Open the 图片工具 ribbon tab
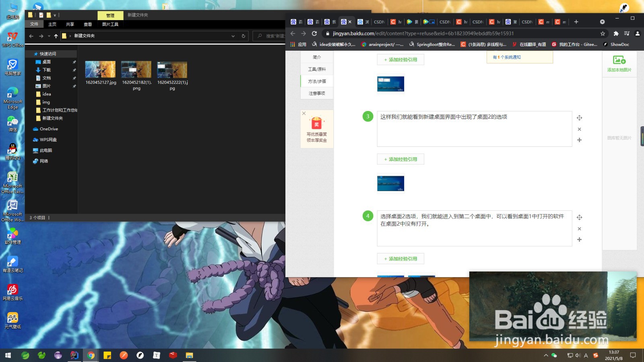Screen dimensions: 644x362 pyautogui.click(x=110, y=25)
